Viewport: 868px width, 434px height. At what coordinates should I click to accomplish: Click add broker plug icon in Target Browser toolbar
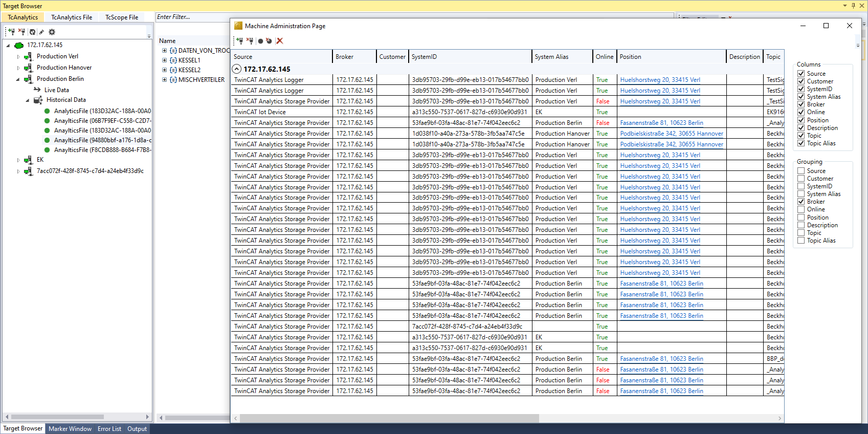tap(11, 32)
